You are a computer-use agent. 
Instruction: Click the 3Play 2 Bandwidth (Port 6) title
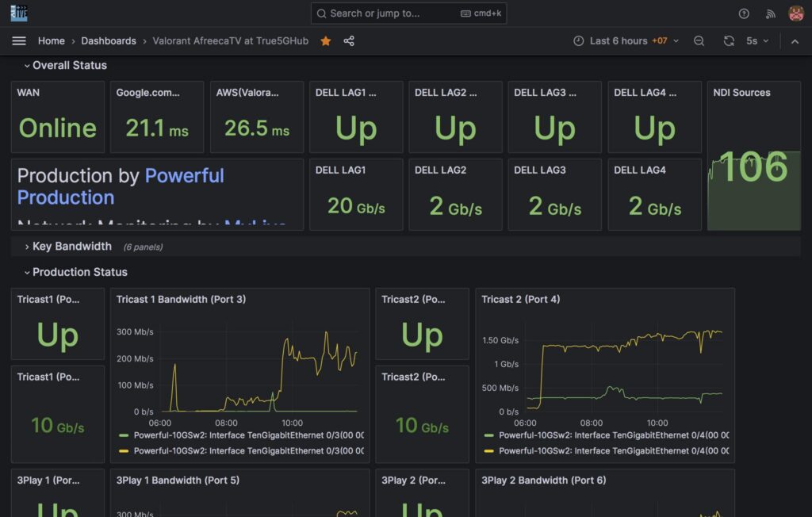(x=544, y=481)
